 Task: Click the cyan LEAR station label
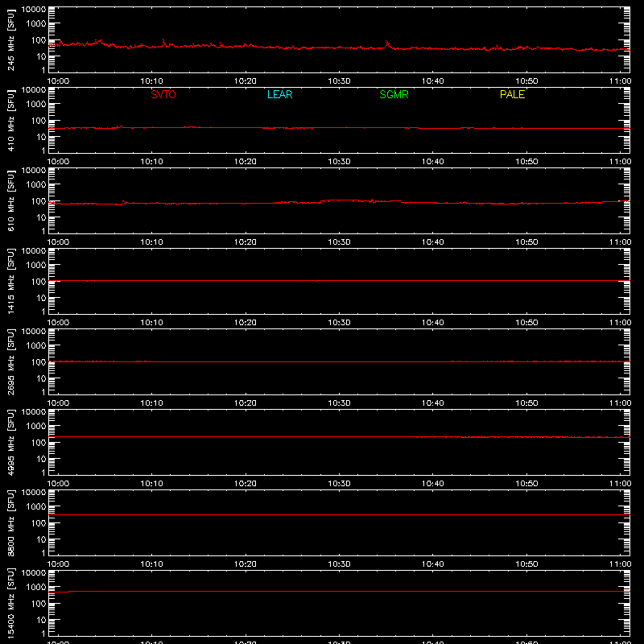pos(279,94)
